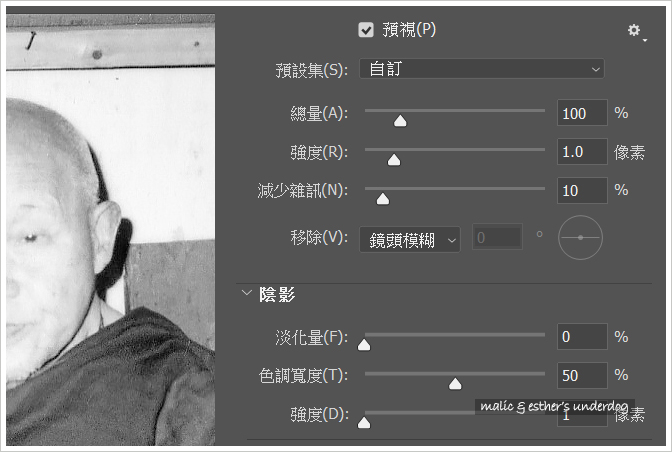Click the 減少雜訊(N) slider handle
Screen dimensions: 672x452
click(383, 199)
